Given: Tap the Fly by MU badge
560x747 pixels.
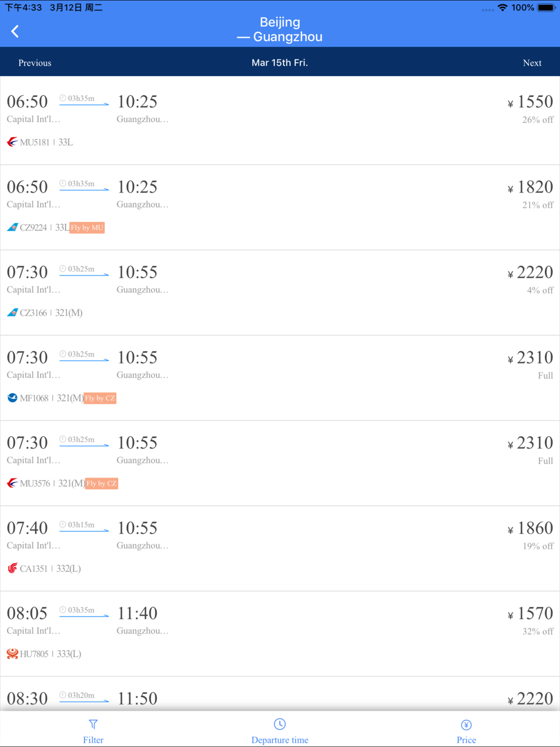Looking at the screenshot, I should [x=87, y=227].
